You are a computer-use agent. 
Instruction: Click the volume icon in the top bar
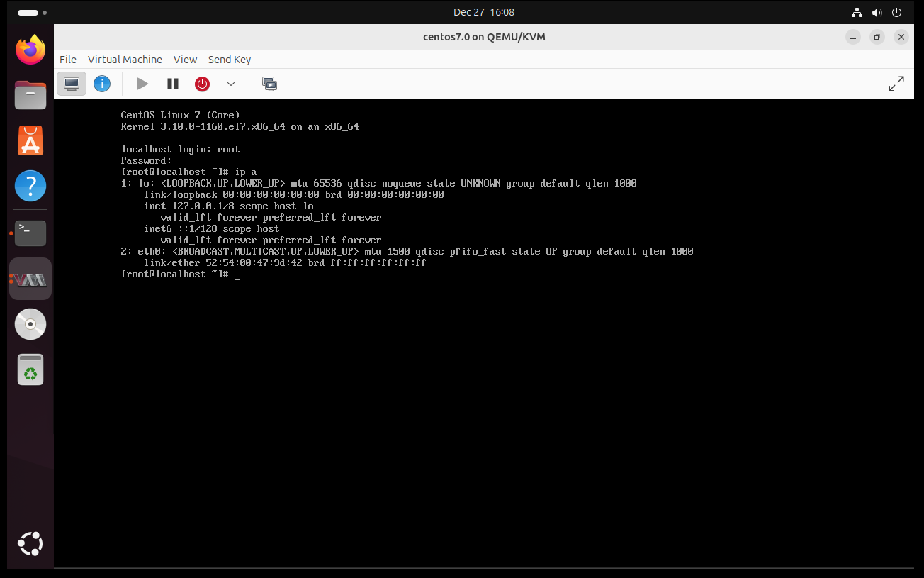(877, 12)
